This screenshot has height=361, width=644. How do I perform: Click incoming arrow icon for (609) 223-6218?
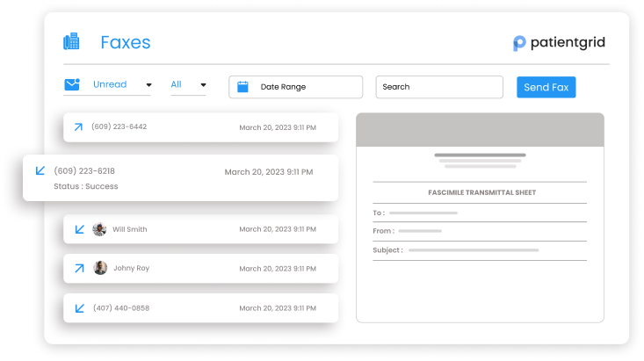(x=40, y=170)
